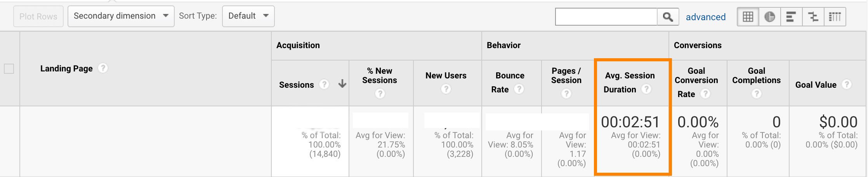Sort by Sessions column header
868x177 pixels.
point(296,85)
